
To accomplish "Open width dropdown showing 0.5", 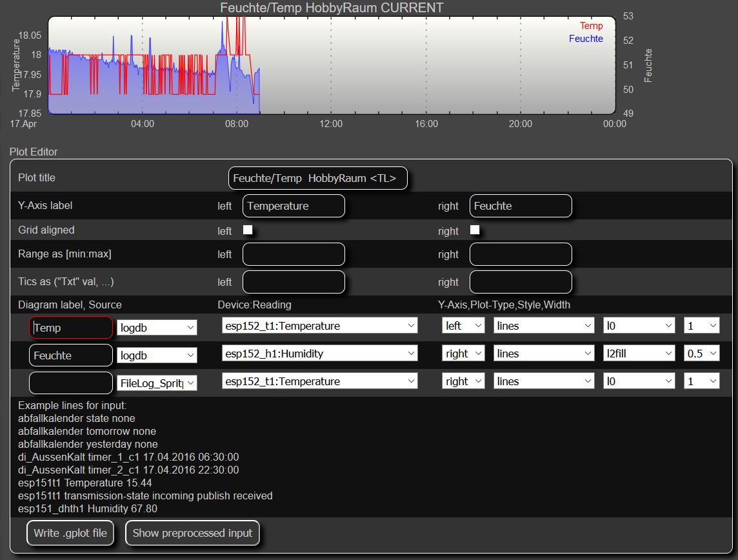I will (701, 354).
